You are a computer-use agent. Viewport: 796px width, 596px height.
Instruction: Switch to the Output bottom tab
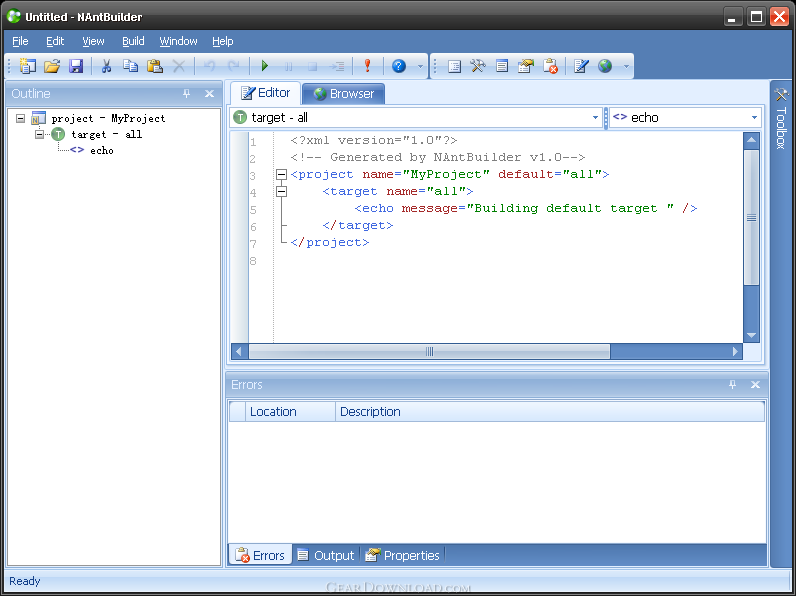click(326, 555)
